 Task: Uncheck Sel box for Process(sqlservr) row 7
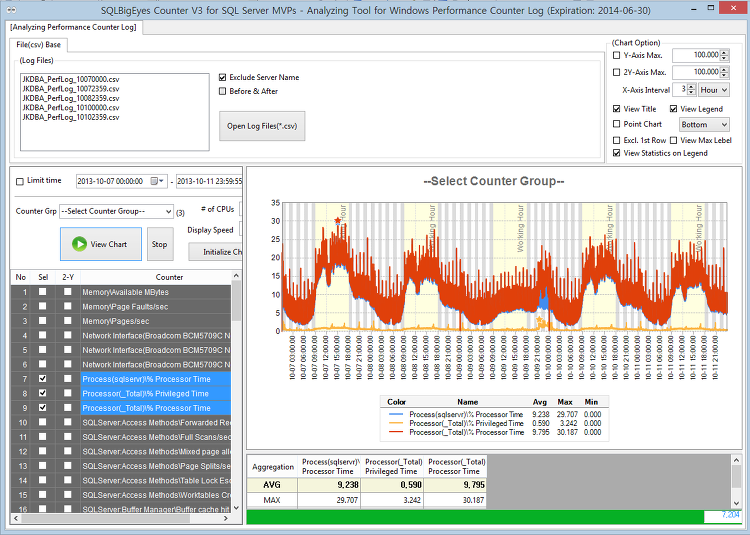[x=42, y=379]
